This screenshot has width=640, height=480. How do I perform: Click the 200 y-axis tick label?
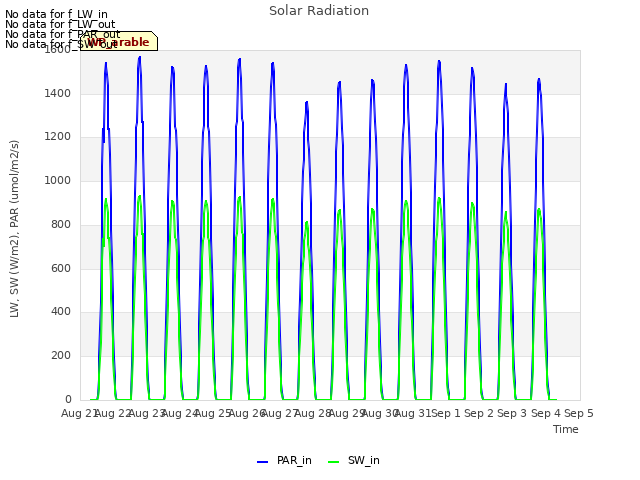61,356
